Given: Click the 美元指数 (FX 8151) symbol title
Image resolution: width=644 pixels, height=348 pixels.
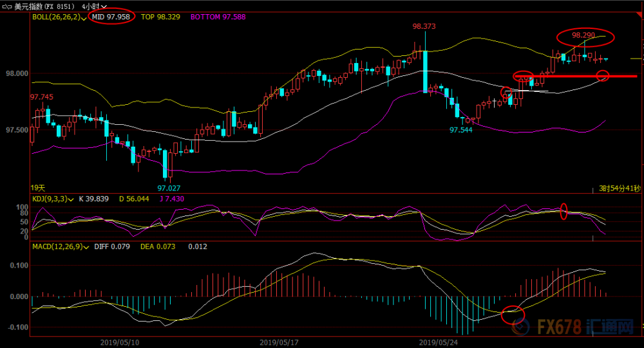Looking at the screenshot, I should tap(44, 6).
